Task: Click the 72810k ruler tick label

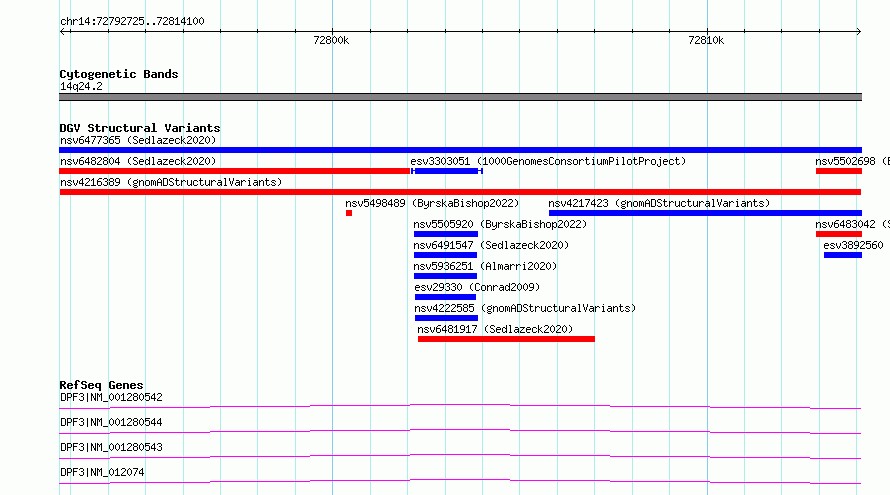Action: [706, 40]
